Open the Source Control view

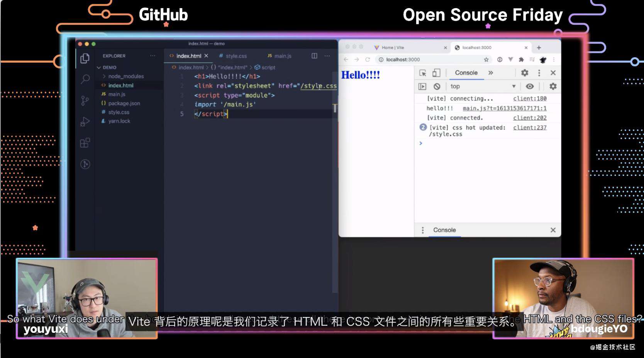coord(85,101)
